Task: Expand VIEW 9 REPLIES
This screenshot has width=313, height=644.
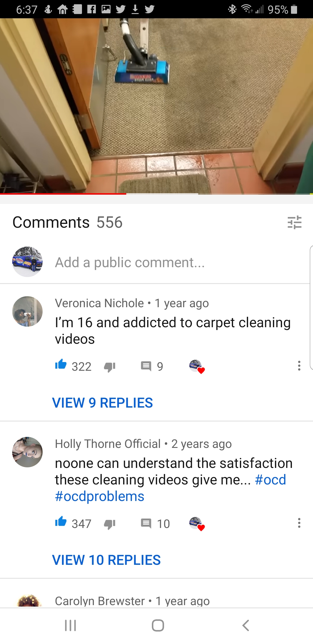Action: 102,403
